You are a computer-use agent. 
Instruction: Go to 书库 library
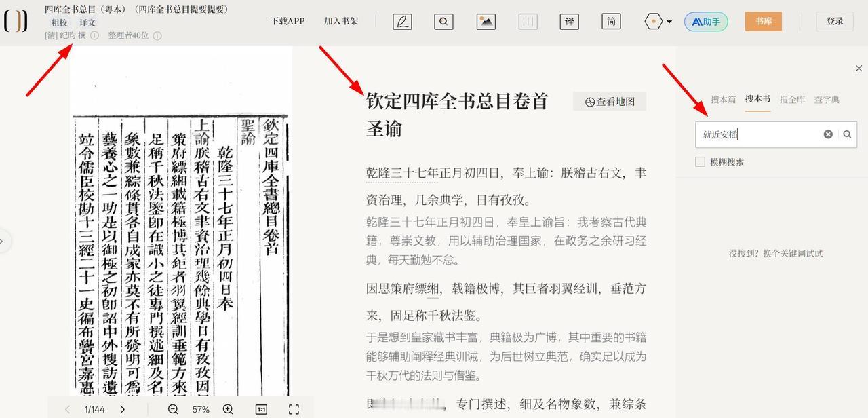764,21
